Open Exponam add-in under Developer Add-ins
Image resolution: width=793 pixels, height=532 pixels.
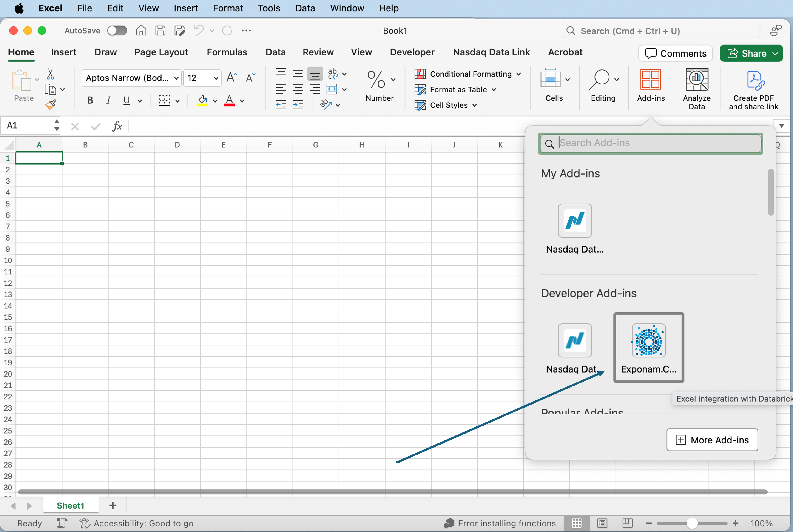[648, 348]
